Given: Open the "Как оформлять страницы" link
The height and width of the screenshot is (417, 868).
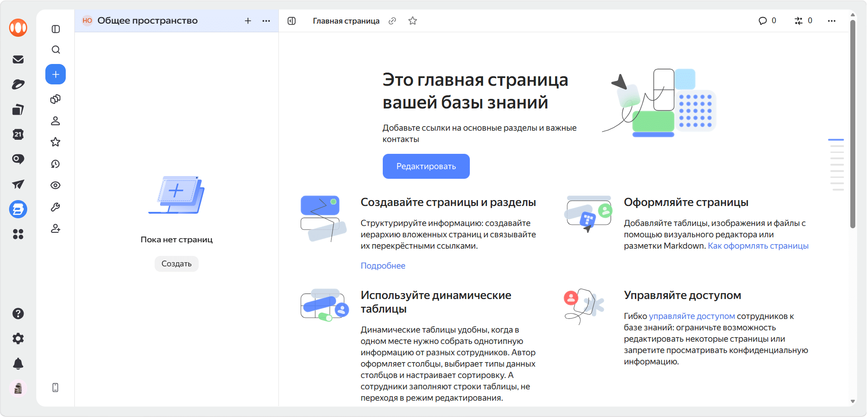Looking at the screenshot, I should (x=758, y=246).
